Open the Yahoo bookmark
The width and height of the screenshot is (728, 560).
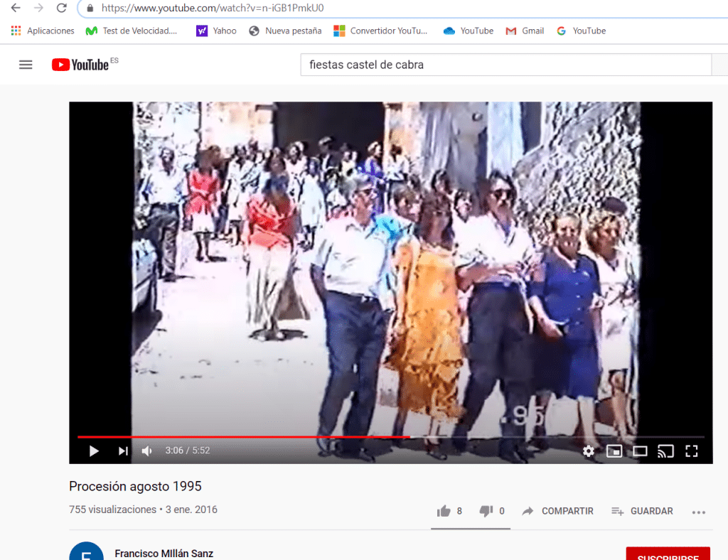[216, 31]
